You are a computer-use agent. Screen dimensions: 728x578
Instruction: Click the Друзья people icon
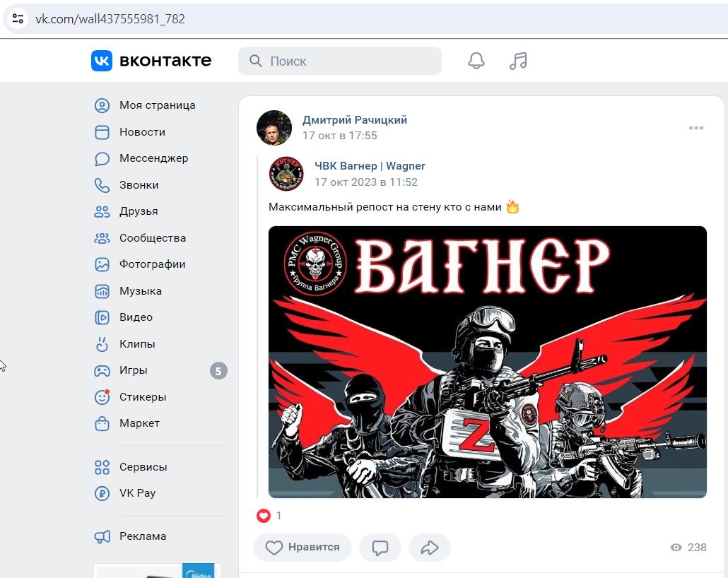(x=102, y=212)
